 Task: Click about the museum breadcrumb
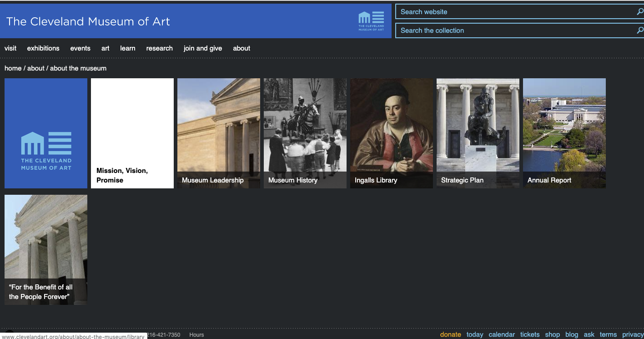(x=78, y=68)
